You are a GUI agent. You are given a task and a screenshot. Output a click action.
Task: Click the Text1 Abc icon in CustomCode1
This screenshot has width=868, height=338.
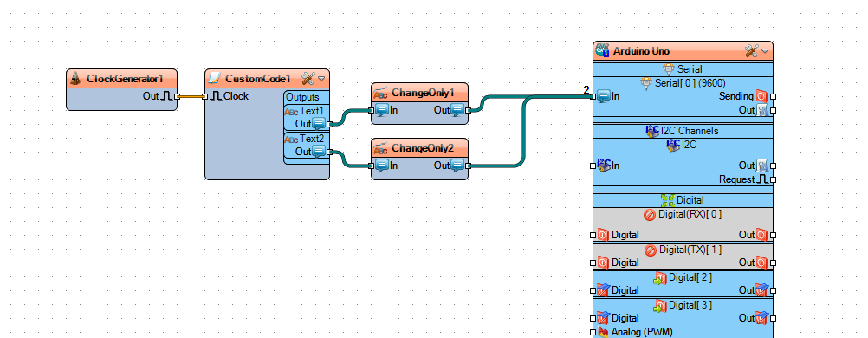tap(291, 112)
